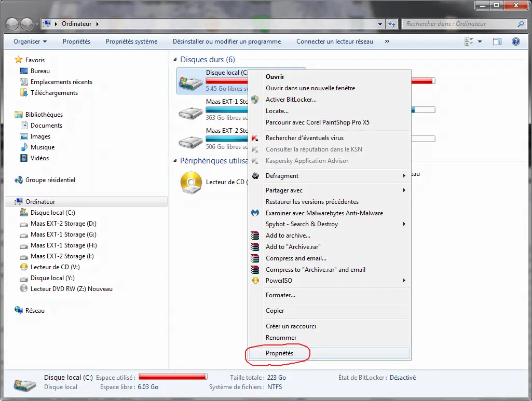The image size is (532, 401).
Task: Toggle the preview pane icon
Action: click(497, 42)
